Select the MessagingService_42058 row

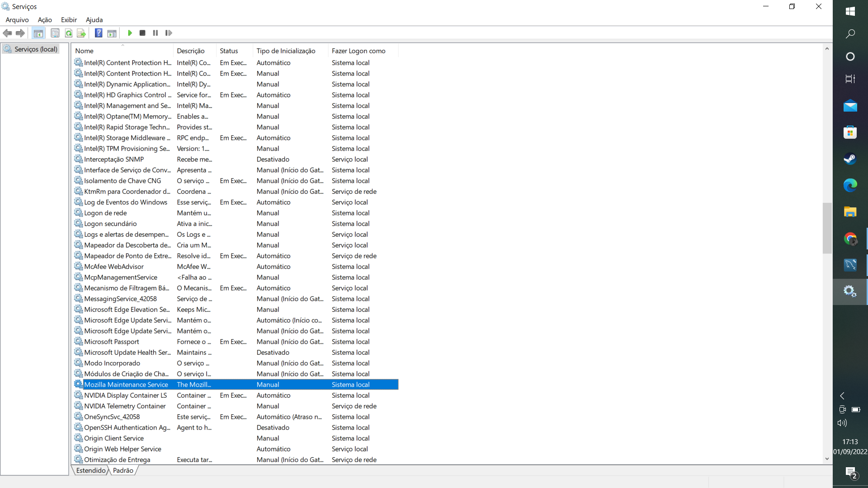236,299
